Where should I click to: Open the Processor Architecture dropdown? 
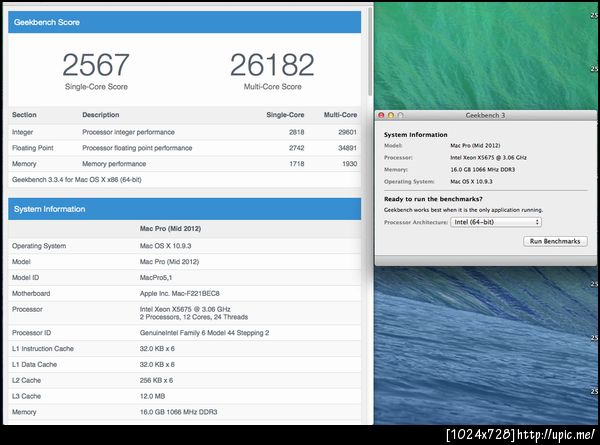(496, 222)
